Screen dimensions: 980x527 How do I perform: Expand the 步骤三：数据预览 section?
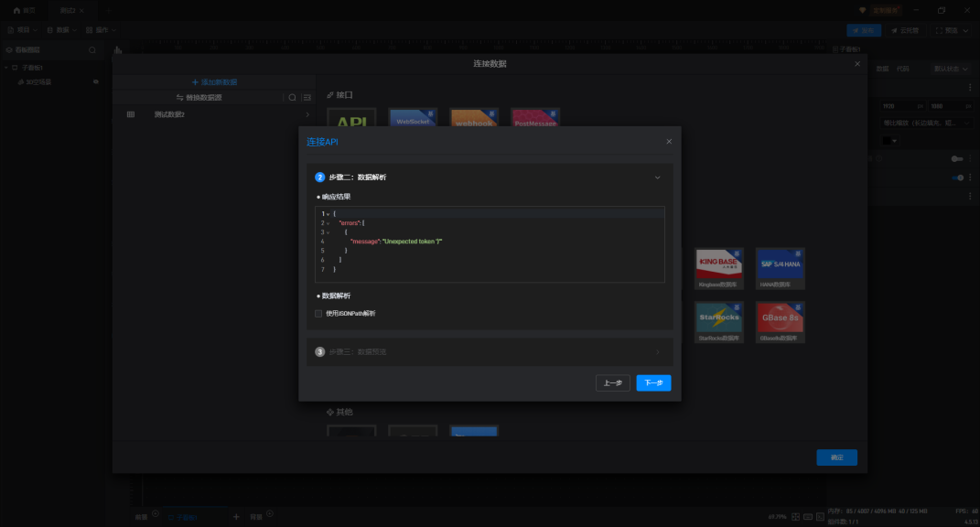point(490,352)
